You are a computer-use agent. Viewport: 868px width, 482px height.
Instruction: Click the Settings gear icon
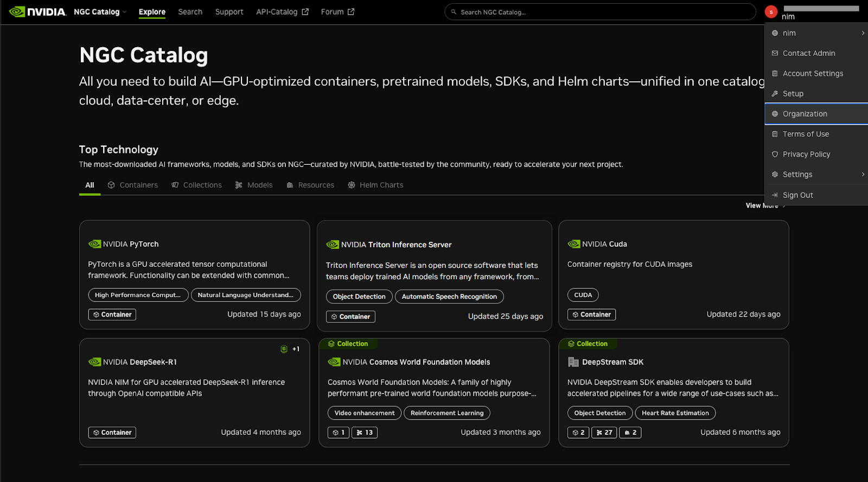point(775,175)
